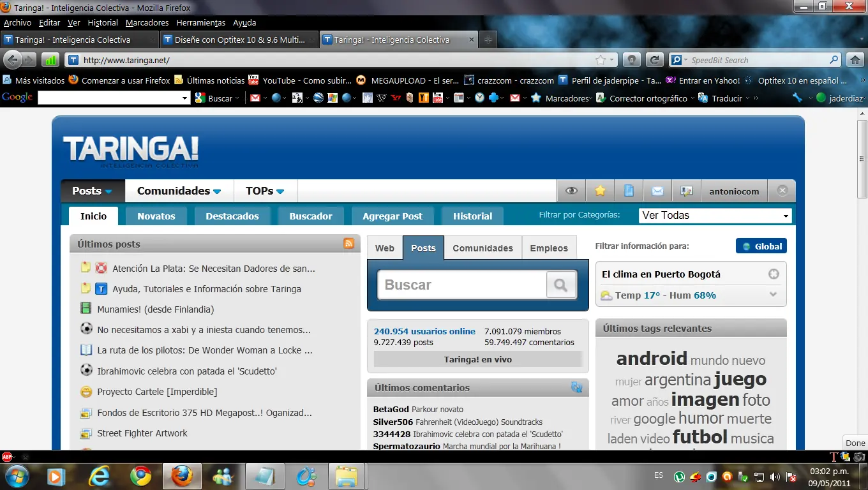This screenshot has height=490, width=868.
Task: Click the page vertical scrollbar thumb
Action: (x=862, y=159)
